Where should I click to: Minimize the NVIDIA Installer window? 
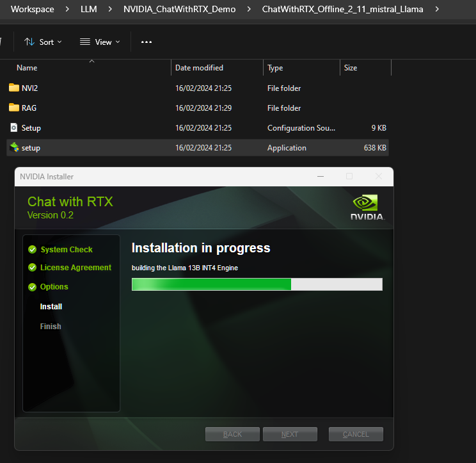pos(321,176)
